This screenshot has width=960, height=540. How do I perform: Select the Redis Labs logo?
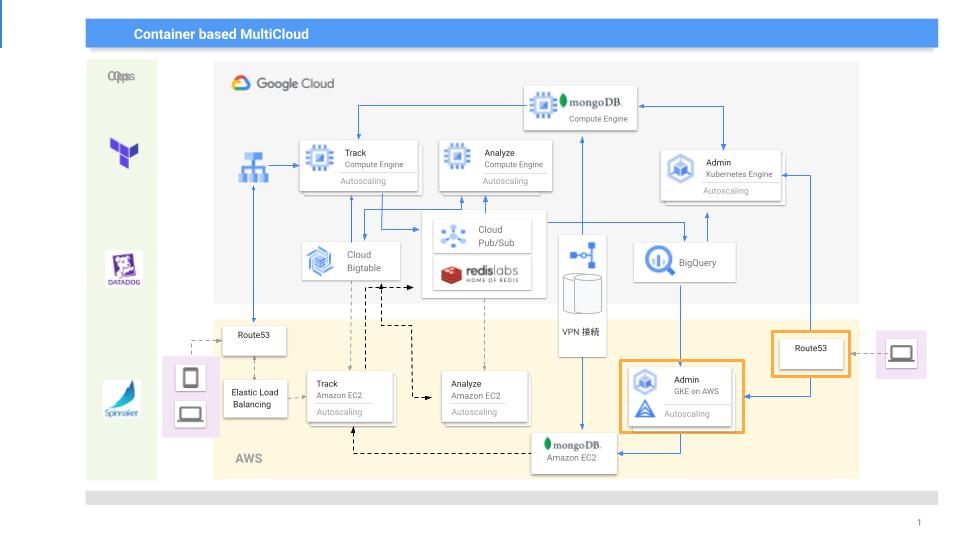pyautogui.click(x=476, y=275)
